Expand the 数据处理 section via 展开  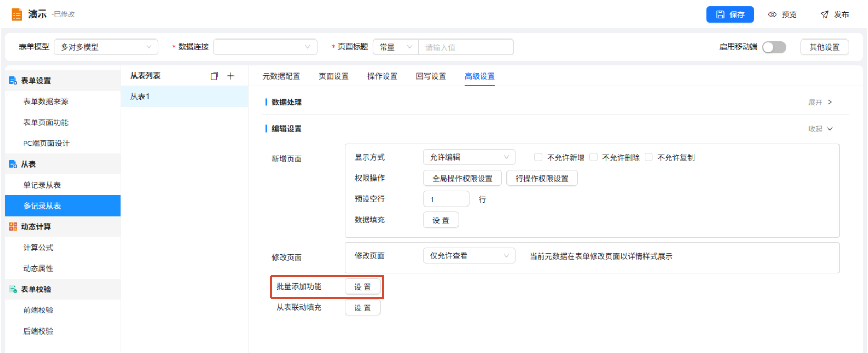point(820,102)
